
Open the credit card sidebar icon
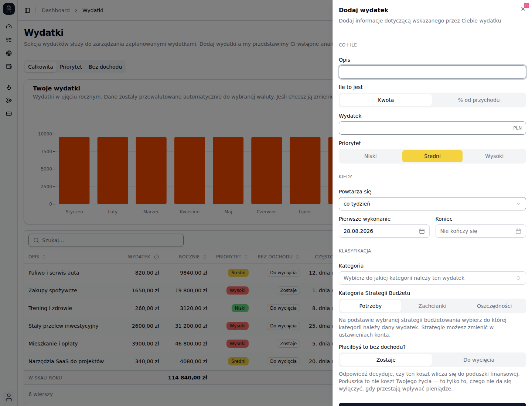tap(9, 114)
